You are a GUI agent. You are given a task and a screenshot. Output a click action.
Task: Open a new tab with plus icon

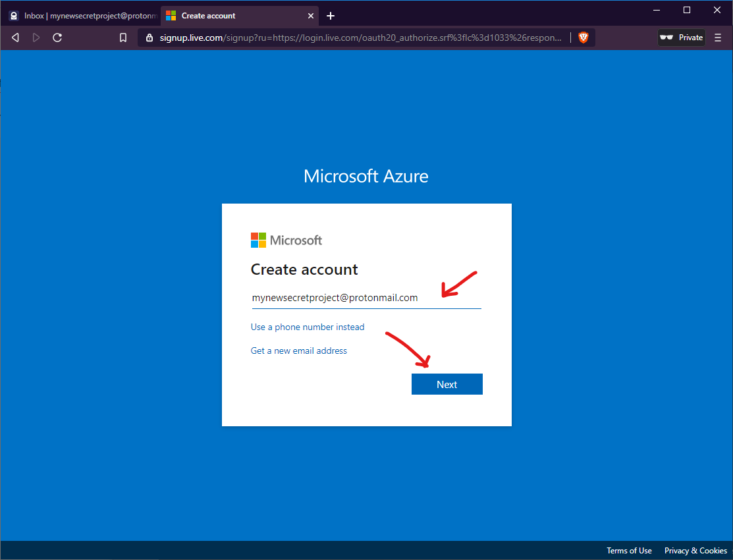pyautogui.click(x=331, y=16)
